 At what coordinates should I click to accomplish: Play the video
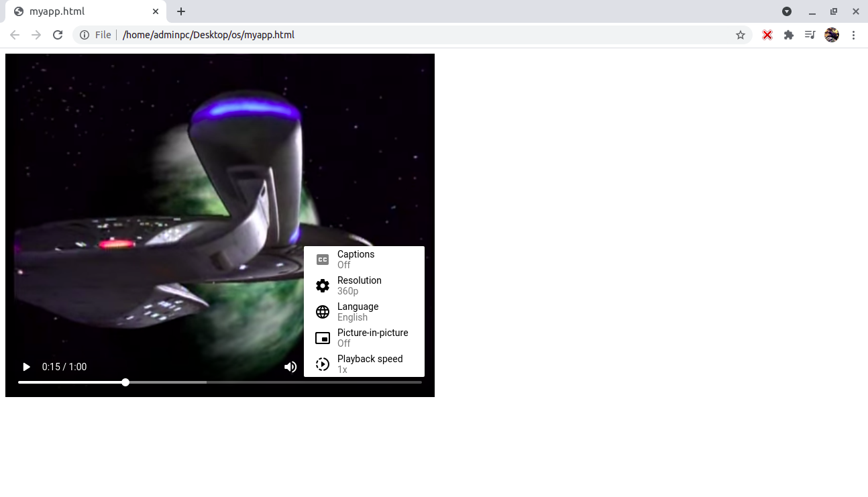click(26, 367)
